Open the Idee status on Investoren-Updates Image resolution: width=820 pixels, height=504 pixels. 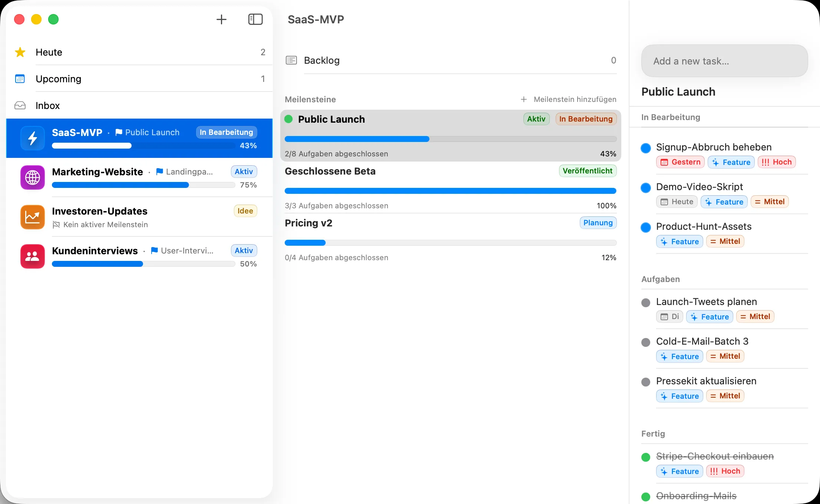coord(245,211)
